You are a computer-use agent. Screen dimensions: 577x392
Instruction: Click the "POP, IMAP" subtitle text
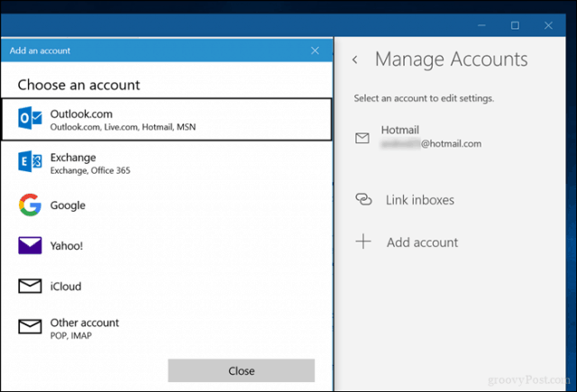(71, 335)
